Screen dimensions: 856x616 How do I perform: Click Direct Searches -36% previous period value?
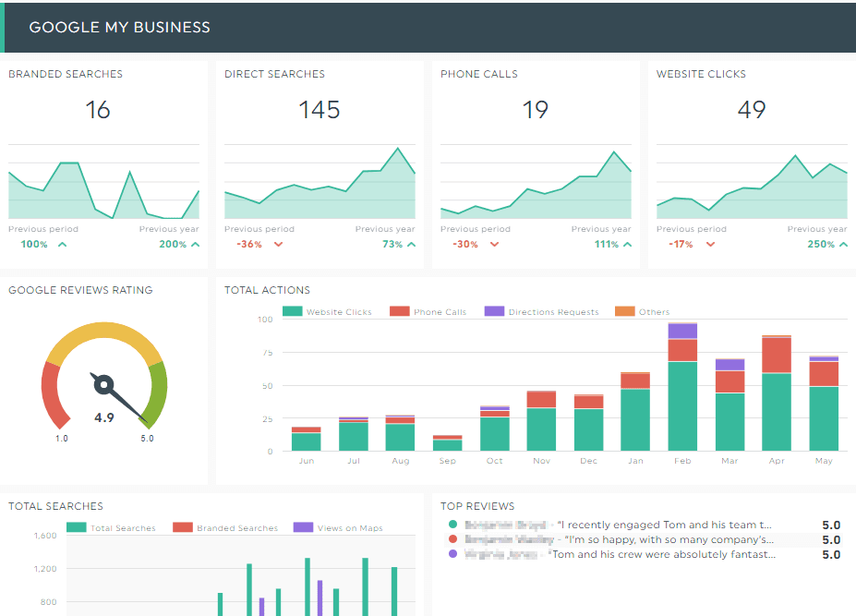tap(249, 244)
